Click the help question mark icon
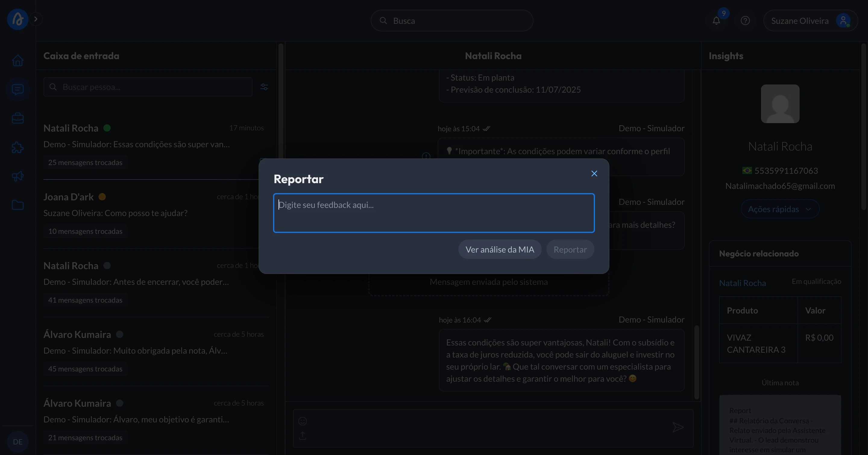This screenshot has height=455, width=868. pos(745,21)
